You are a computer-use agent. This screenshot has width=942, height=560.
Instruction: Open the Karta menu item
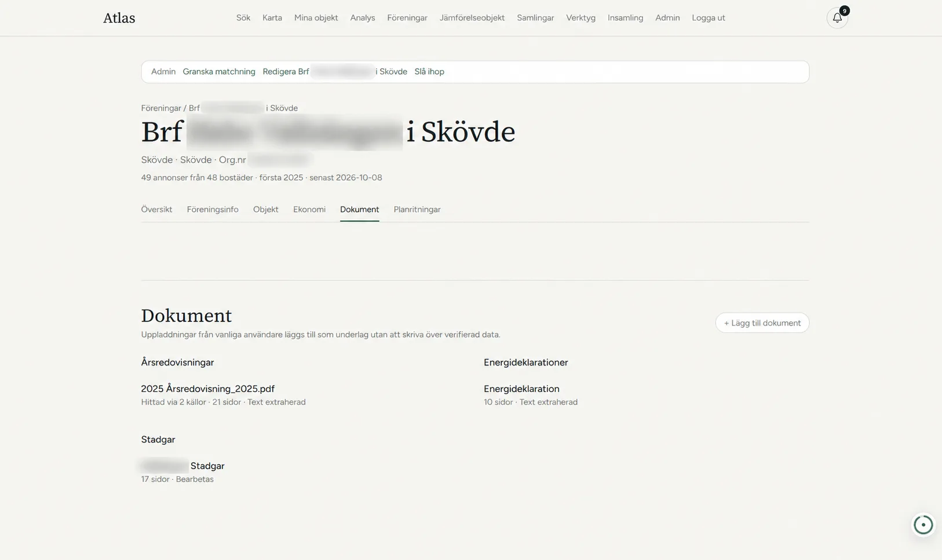click(272, 18)
